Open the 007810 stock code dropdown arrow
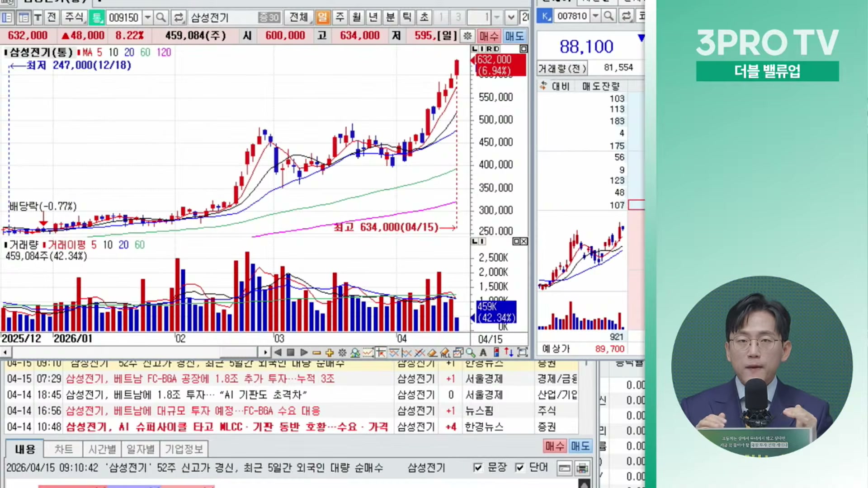 (x=595, y=16)
